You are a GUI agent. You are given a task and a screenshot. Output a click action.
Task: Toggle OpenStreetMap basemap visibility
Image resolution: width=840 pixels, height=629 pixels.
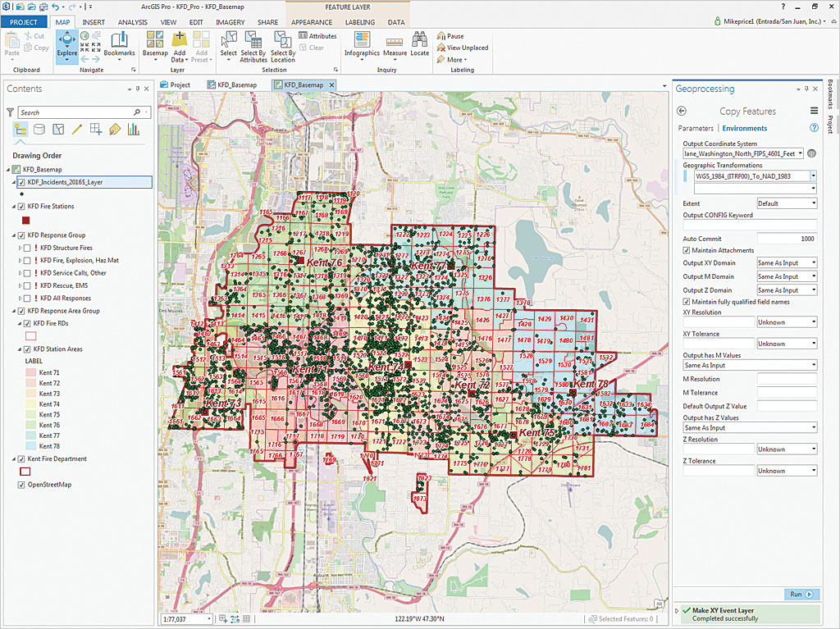point(21,485)
